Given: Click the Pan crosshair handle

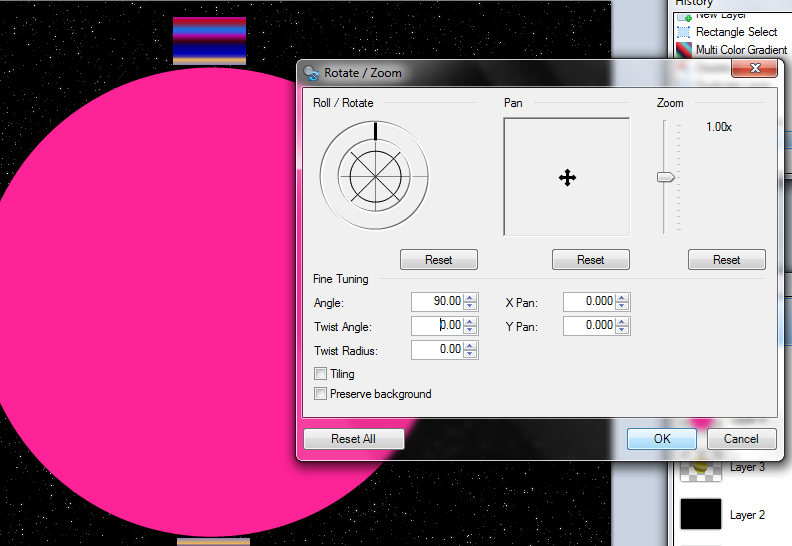Looking at the screenshot, I should tap(567, 177).
